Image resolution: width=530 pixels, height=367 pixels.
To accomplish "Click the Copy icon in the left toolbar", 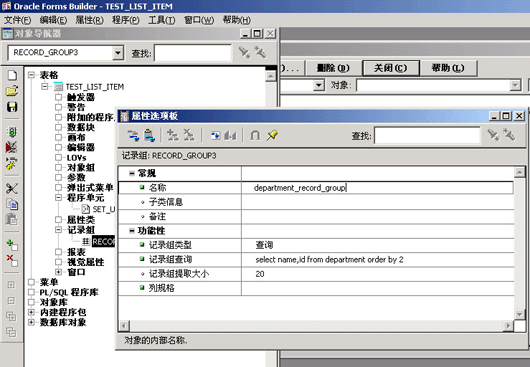I will pos(12,204).
